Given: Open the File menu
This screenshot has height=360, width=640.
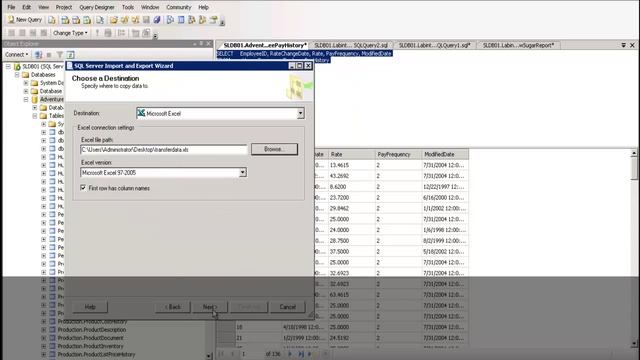Looking at the screenshot, I should click(x=11, y=7).
